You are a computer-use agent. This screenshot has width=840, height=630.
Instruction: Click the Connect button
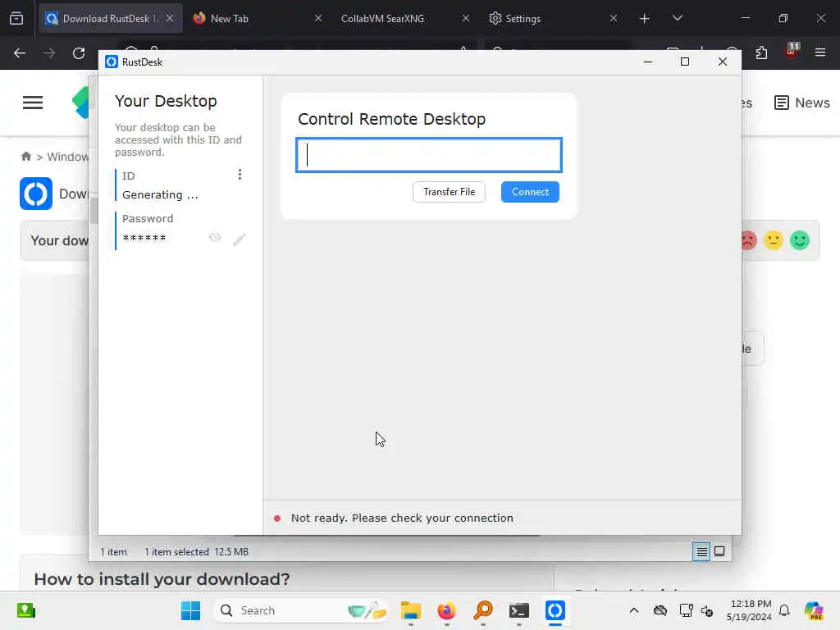[x=530, y=192]
